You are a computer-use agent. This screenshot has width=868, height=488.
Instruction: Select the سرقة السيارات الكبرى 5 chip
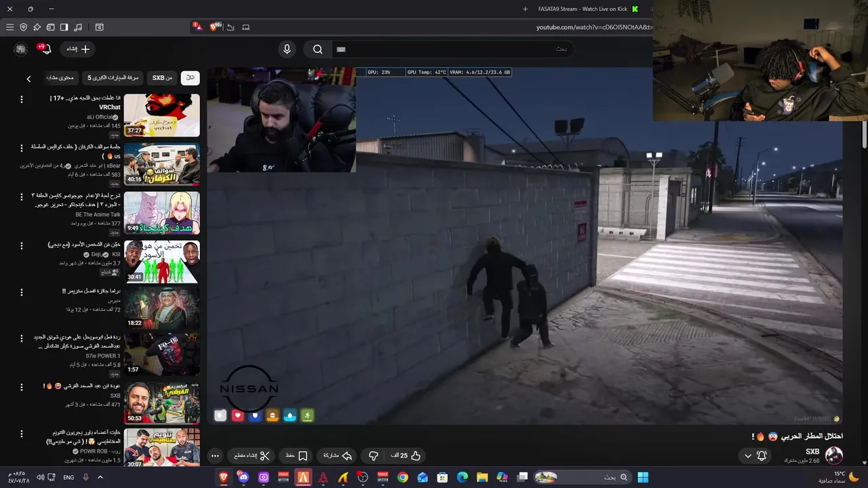113,78
